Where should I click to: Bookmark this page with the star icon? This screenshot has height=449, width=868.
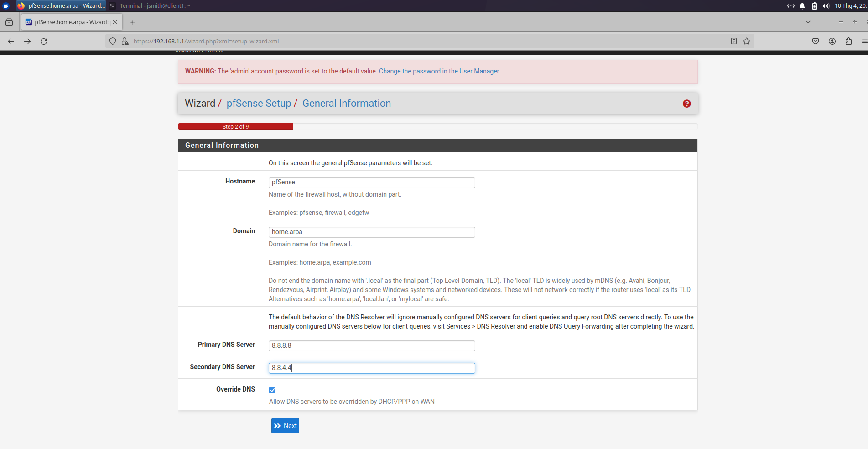(747, 41)
